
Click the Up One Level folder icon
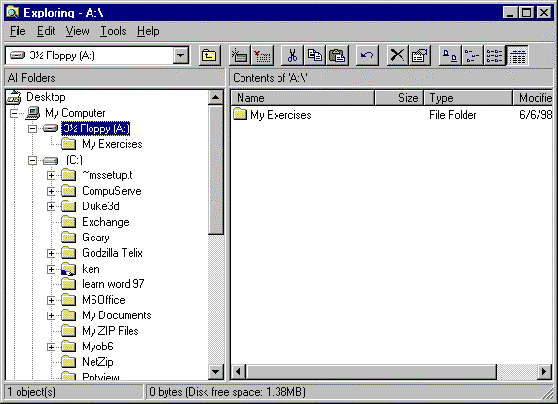point(210,56)
